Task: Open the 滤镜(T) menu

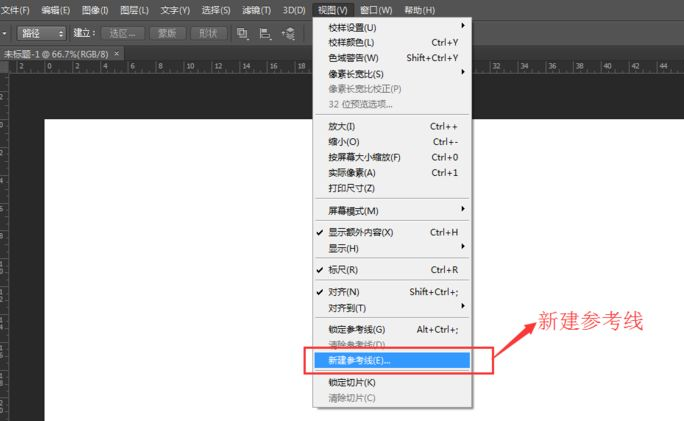Action: tap(256, 10)
